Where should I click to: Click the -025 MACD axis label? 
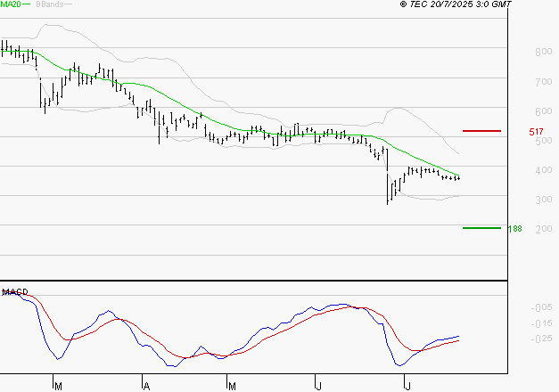pos(540,338)
